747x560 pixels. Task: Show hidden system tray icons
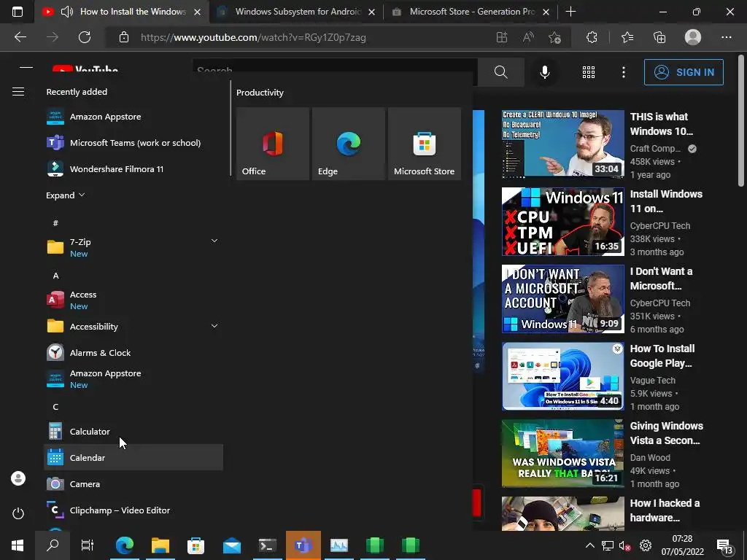[589, 545]
